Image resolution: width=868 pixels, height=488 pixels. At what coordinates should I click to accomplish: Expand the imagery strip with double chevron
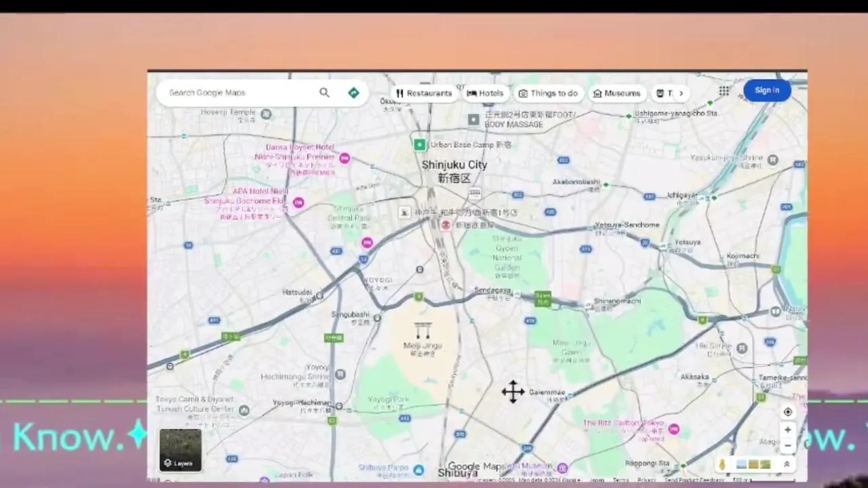(787, 464)
